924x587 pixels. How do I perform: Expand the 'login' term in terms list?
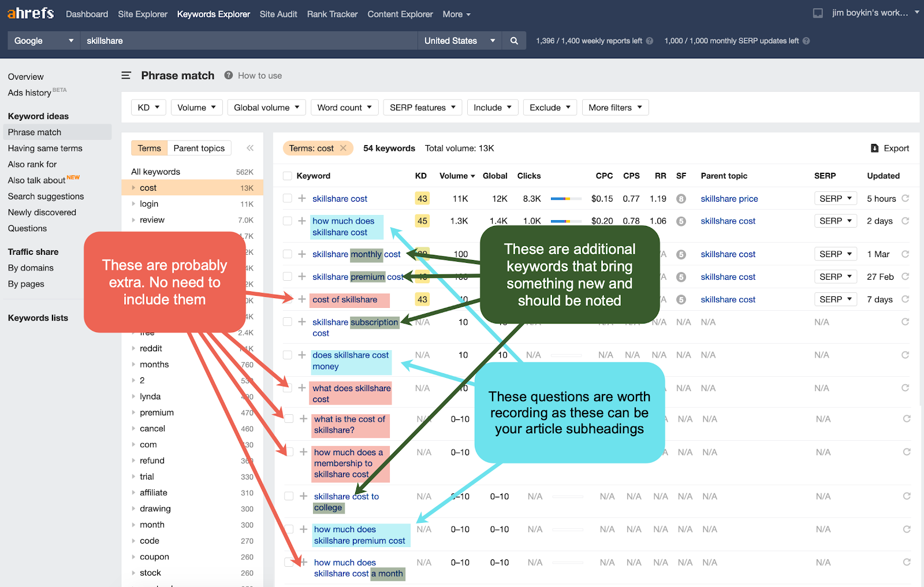pyautogui.click(x=133, y=204)
